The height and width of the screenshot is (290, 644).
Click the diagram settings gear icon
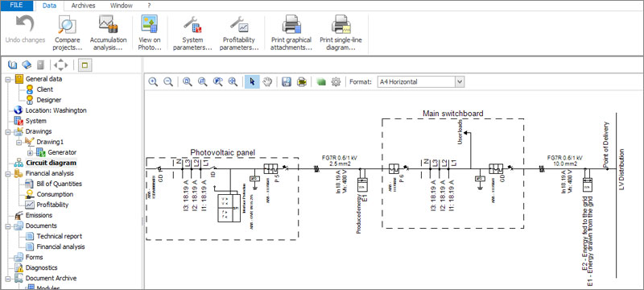pos(336,81)
